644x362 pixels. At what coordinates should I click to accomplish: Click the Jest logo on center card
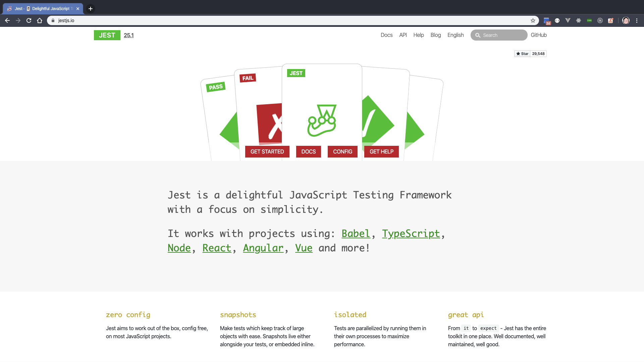(x=322, y=120)
